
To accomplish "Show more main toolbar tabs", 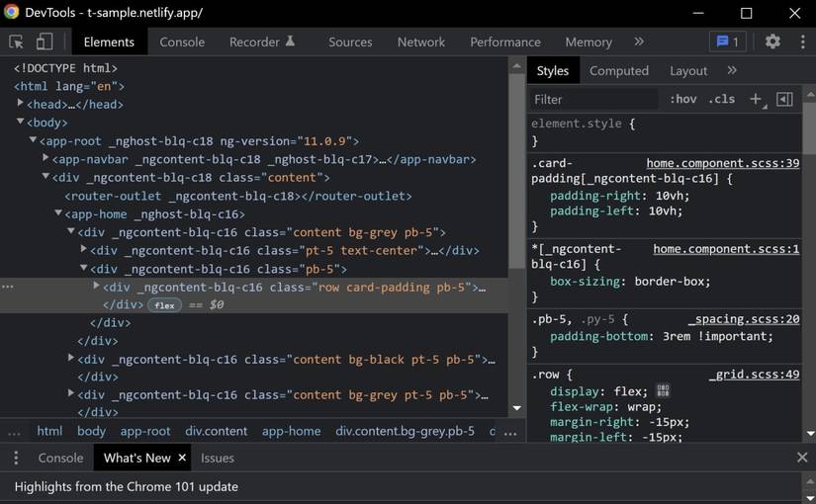I will [x=639, y=42].
